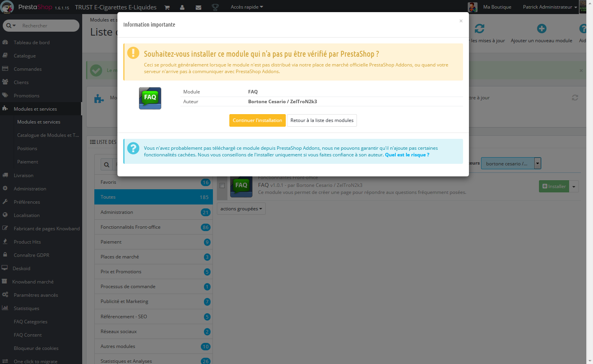This screenshot has width=593, height=364.
Task: Open the bortone cesario author filter dropdown
Action: click(511, 163)
